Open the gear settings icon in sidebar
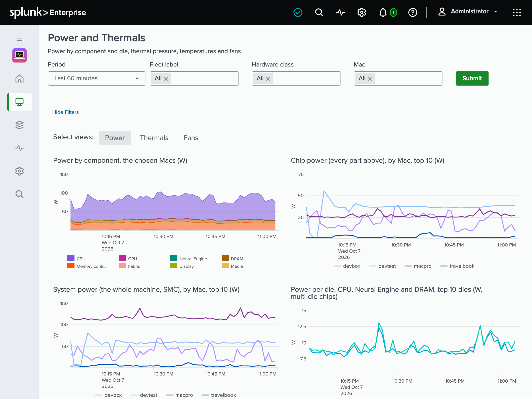 (x=20, y=171)
